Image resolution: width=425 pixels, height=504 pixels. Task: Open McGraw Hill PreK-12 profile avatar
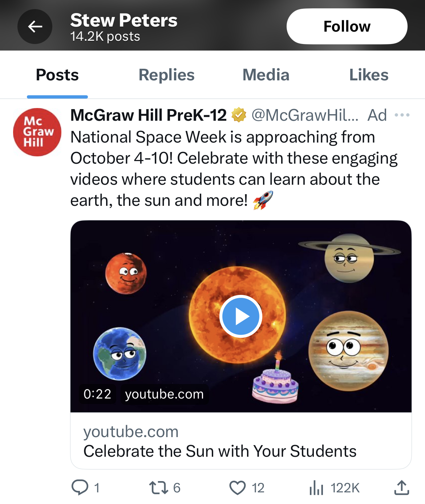(x=37, y=132)
